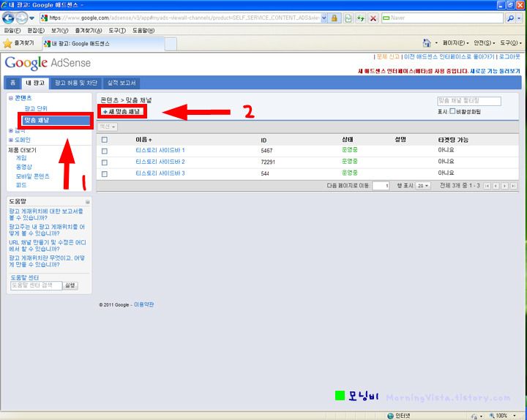Click the 문제 신고 link
527x420 pixels.
click(388, 57)
